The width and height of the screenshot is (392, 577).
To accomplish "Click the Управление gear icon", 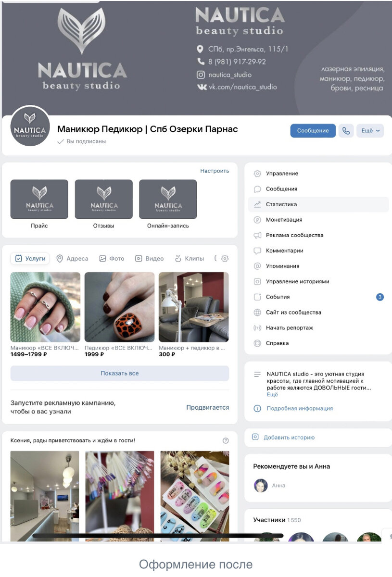I will click(257, 174).
